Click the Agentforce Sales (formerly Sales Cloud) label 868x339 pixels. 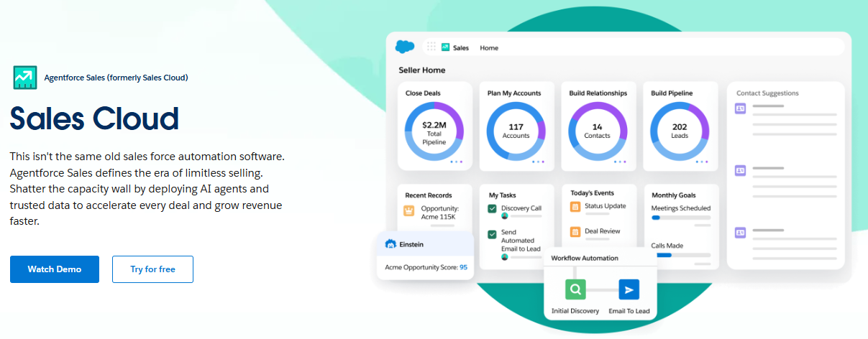click(x=117, y=78)
